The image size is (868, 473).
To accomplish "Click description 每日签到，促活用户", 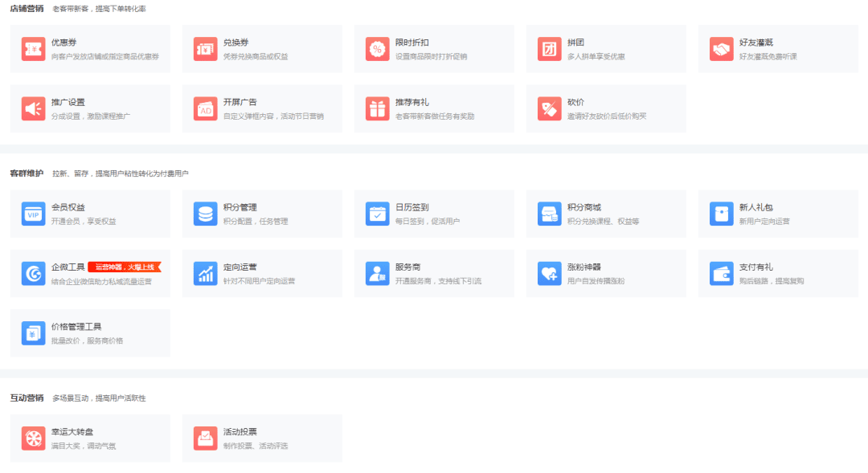I will click(428, 222).
